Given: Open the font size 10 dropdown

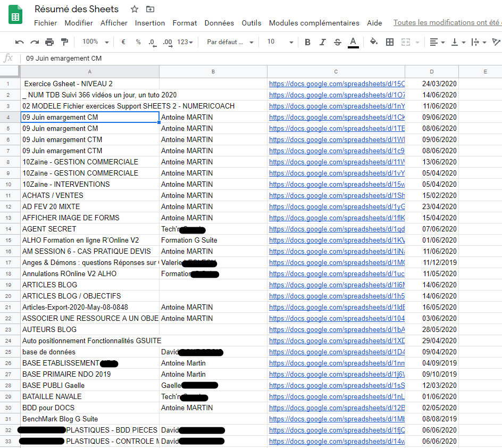Looking at the screenshot, I should click(x=280, y=42).
